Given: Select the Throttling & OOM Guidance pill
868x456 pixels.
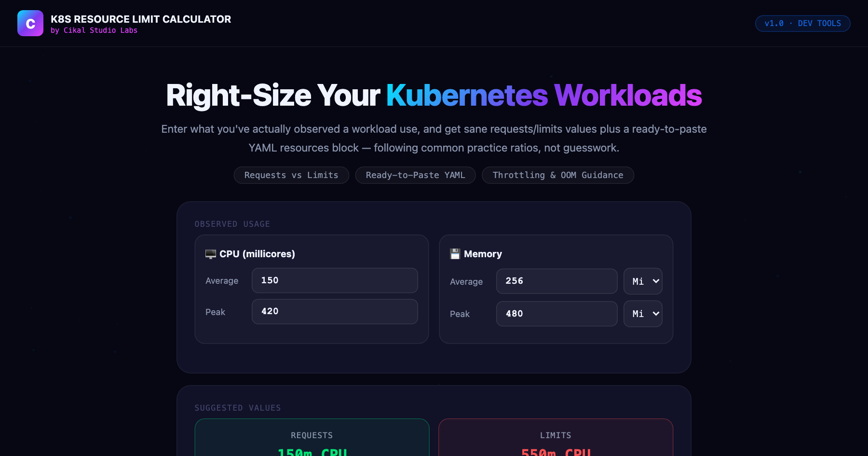Looking at the screenshot, I should (558, 175).
